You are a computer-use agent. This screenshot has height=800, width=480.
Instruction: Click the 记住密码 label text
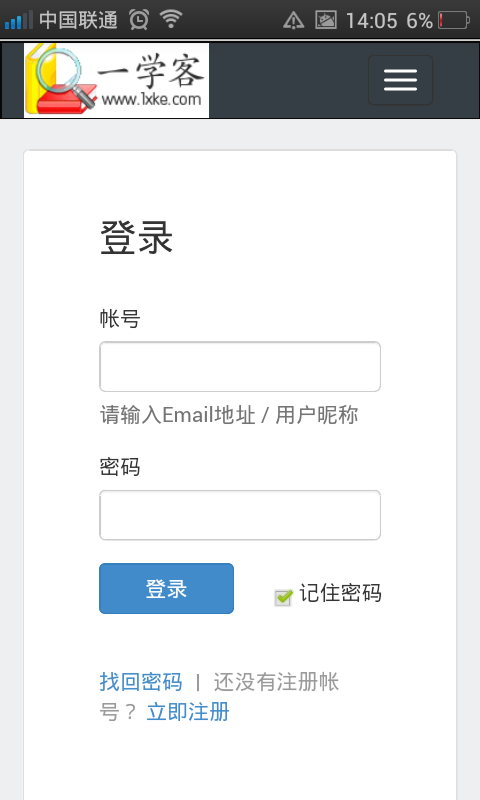point(340,593)
